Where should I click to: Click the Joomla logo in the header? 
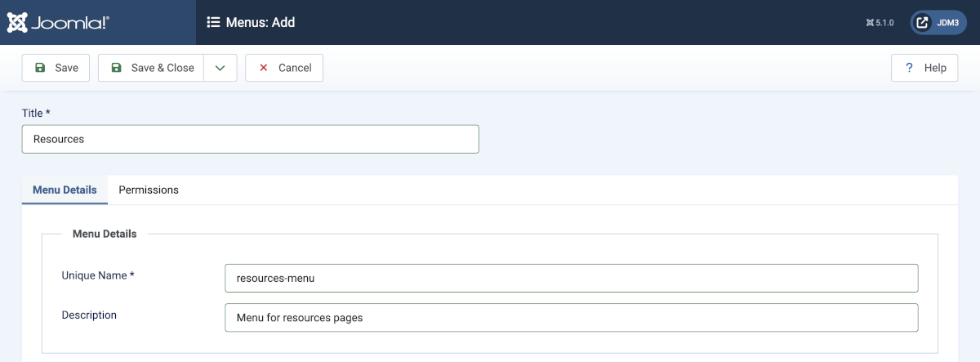point(58,23)
